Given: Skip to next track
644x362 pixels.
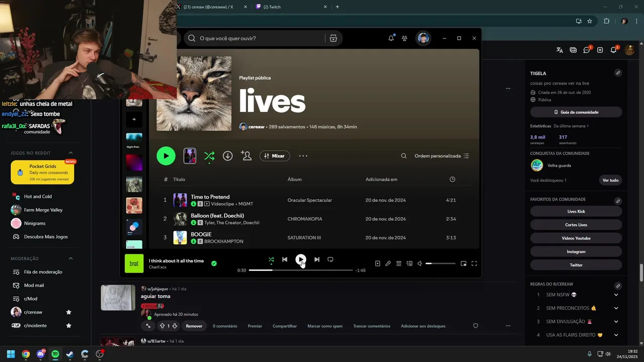Looking at the screenshot, I should point(316,259).
